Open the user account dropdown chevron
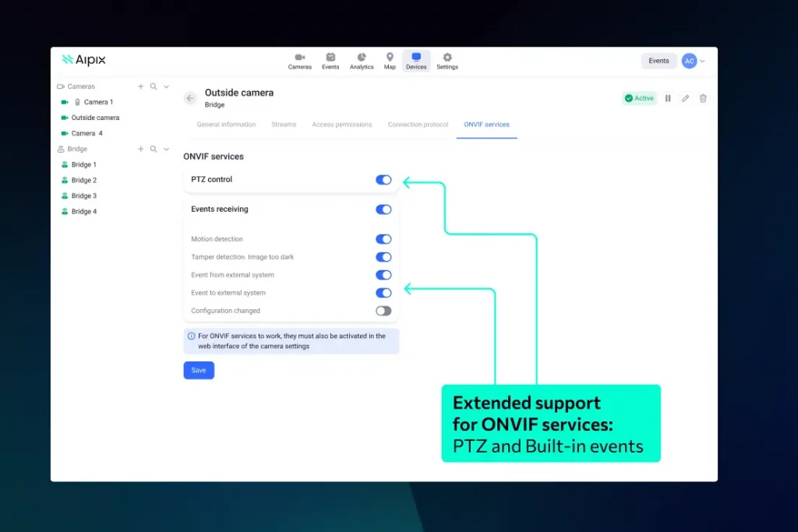This screenshot has height=532, width=798. pyautogui.click(x=702, y=61)
